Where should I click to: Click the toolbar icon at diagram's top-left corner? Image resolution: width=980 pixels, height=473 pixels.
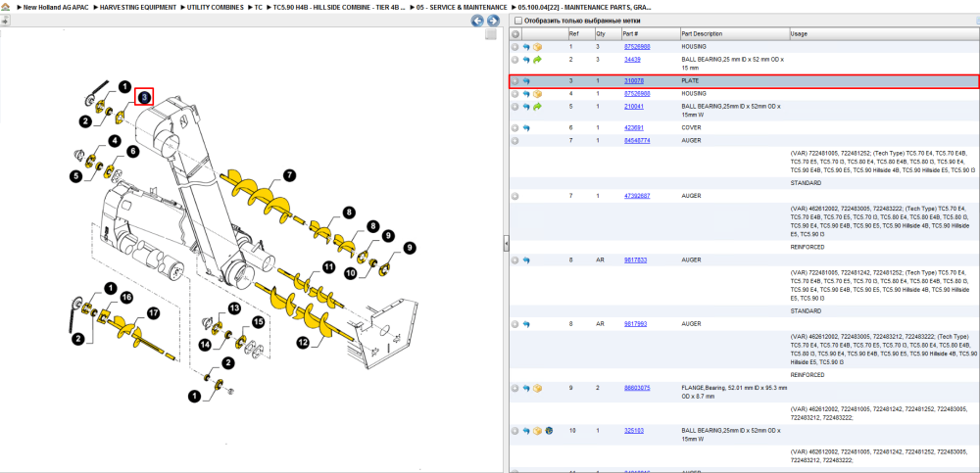coord(4,21)
